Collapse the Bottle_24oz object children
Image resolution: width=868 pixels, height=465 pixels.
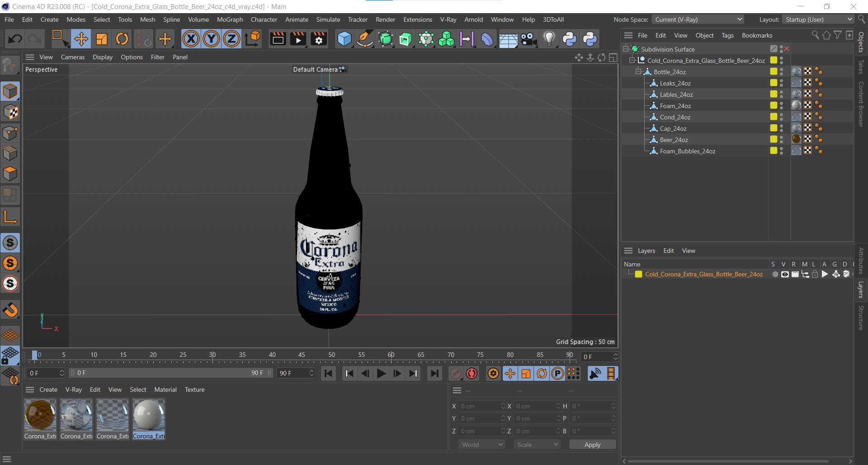(638, 71)
